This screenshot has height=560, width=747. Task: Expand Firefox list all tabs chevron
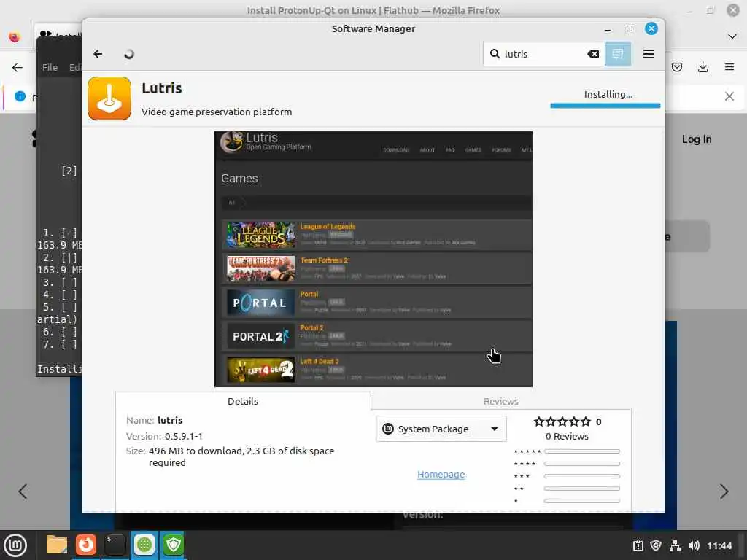coord(732,36)
